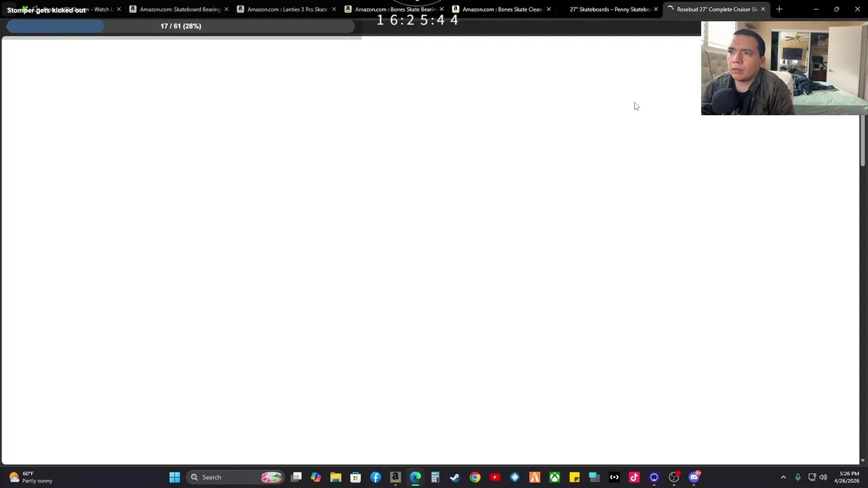The height and width of the screenshot is (488, 868).
Task: Switch to Microsoft Edge in the taskbar
Action: (x=415, y=477)
